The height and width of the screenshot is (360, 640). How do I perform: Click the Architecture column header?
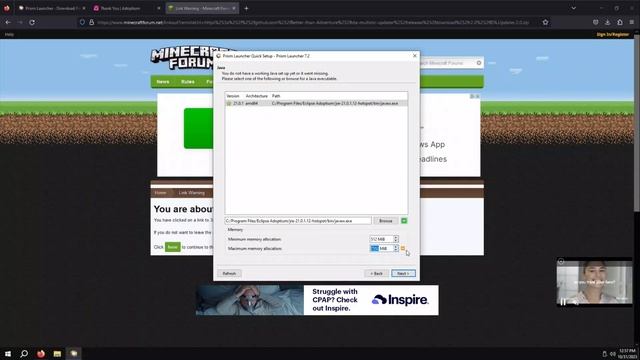click(x=256, y=96)
